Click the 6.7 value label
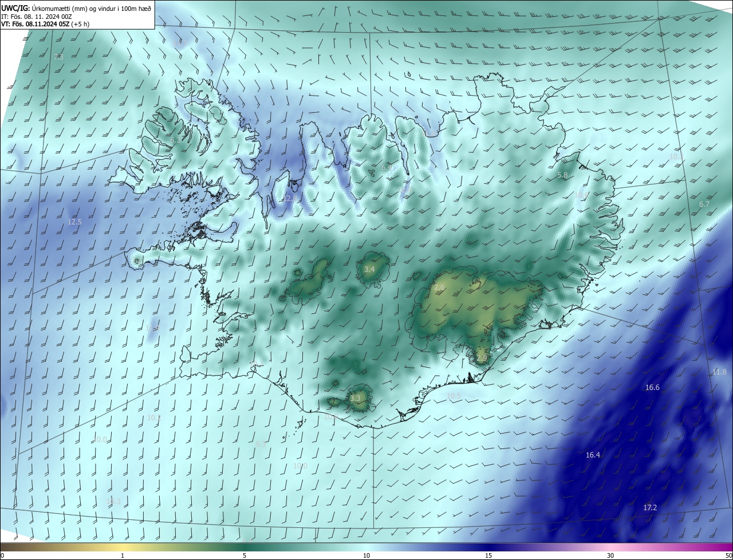This screenshot has height=560, width=733. tap(704, 204)
